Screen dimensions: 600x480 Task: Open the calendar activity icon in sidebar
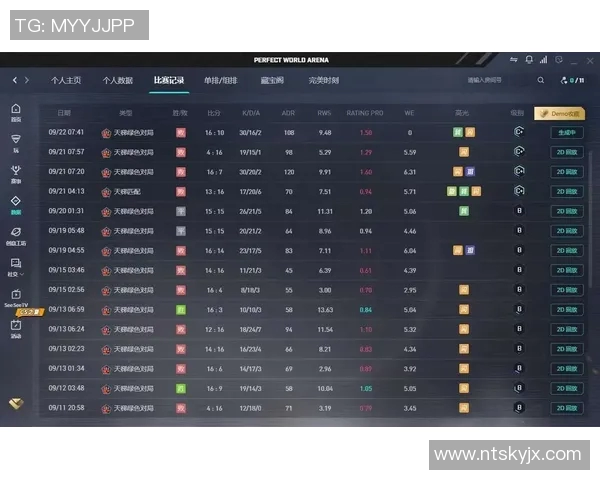[16, 327]
